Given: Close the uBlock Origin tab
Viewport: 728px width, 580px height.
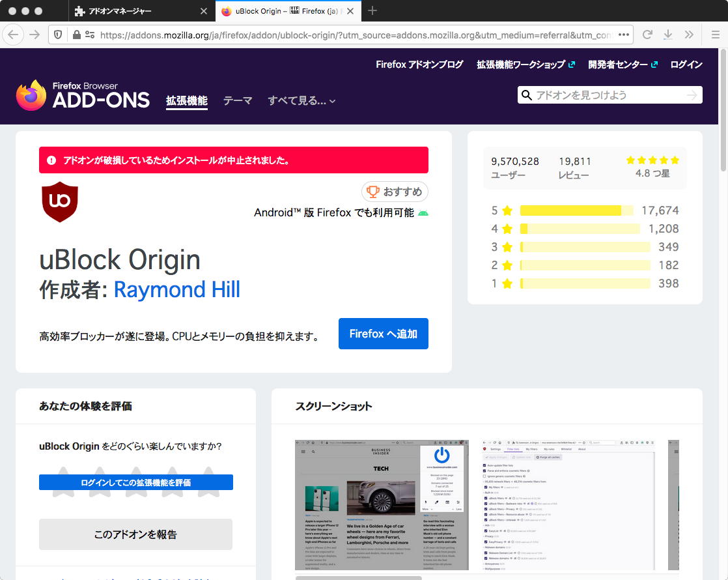Looking at the screenshot, I should 350,11.
